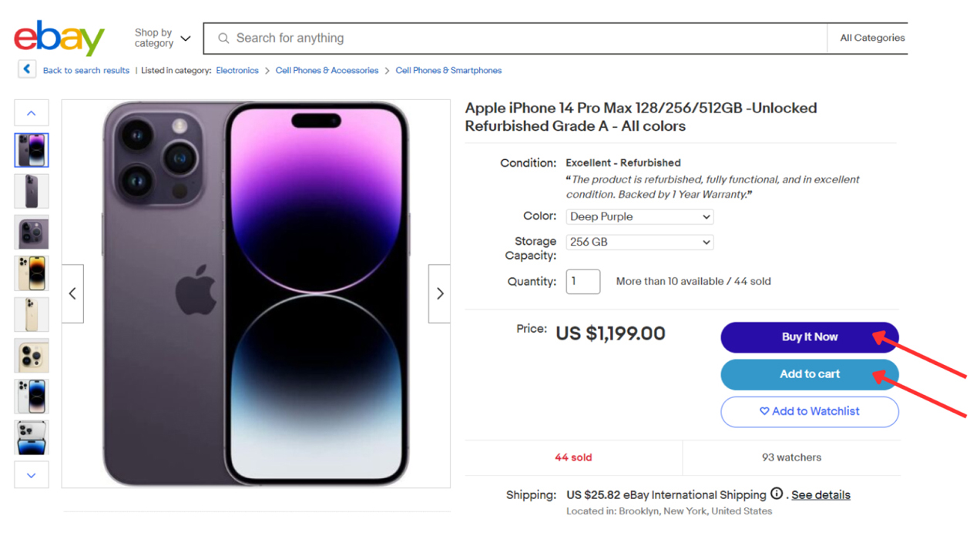Click the Buy It Now button

809,337
